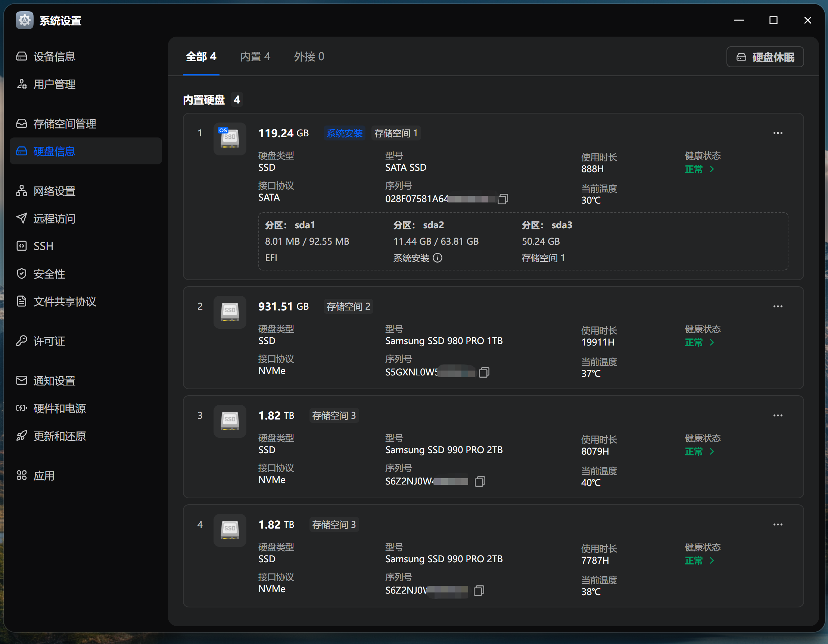Select the 安全性 shield icon
Viewport: 828px width, 644px height.
pyautogui.click(x=22, y=273)
